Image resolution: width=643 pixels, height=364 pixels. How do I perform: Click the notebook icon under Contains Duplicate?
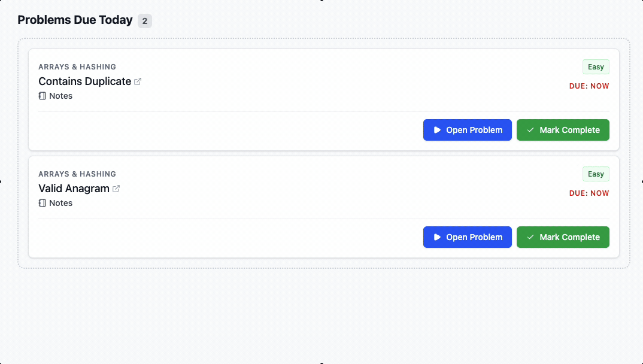tap(42, 96)
